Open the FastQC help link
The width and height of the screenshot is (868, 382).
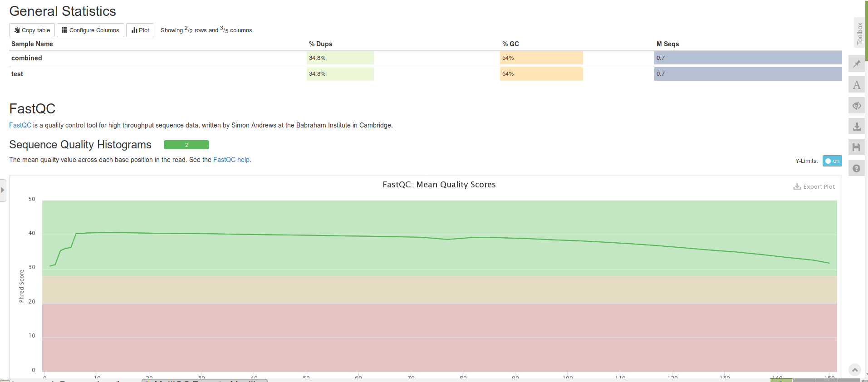coord(231,160)
